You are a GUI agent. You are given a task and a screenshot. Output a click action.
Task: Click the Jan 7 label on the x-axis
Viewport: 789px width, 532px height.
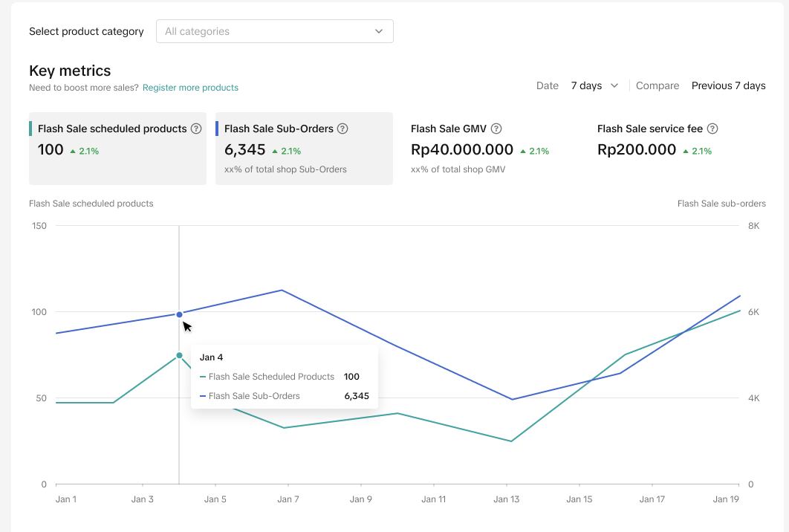tap(288, 499)
